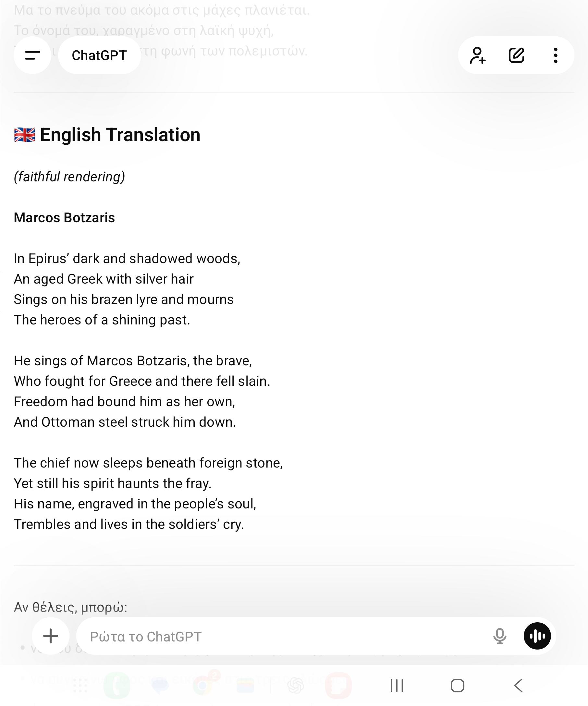Open the green Phone app in the taskbar
This screenshot has width=588, height=706.
pos(116,686)
